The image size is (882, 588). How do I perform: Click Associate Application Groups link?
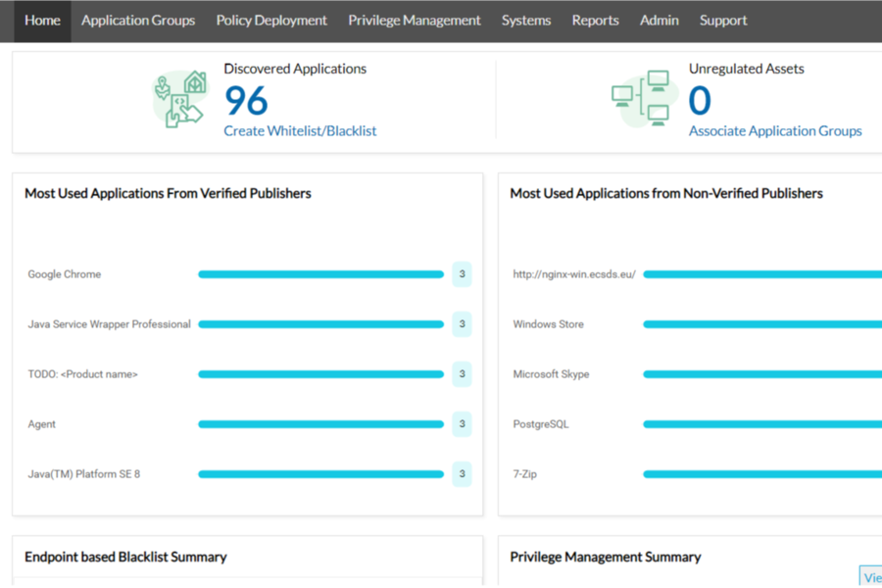tap(775, 131)
